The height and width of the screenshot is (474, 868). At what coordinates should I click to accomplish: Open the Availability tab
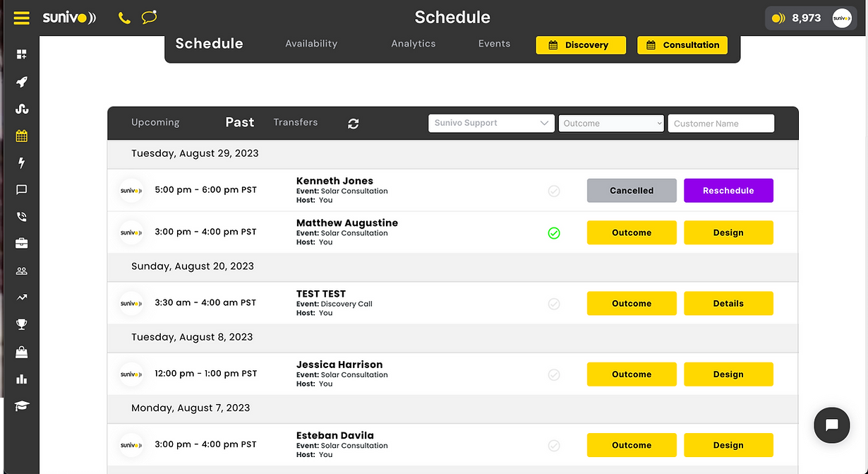[x=311, y=44]
